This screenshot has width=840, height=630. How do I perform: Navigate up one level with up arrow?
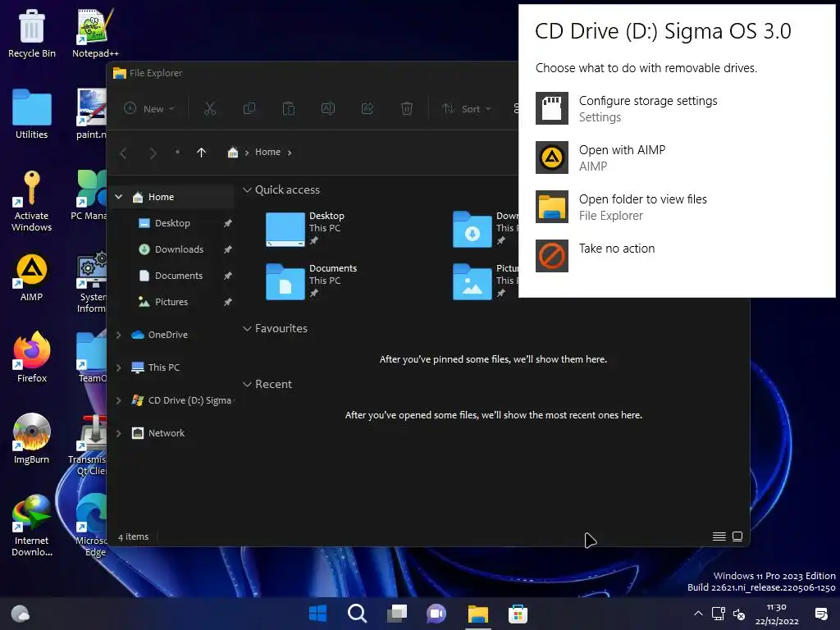coord(202,153)
